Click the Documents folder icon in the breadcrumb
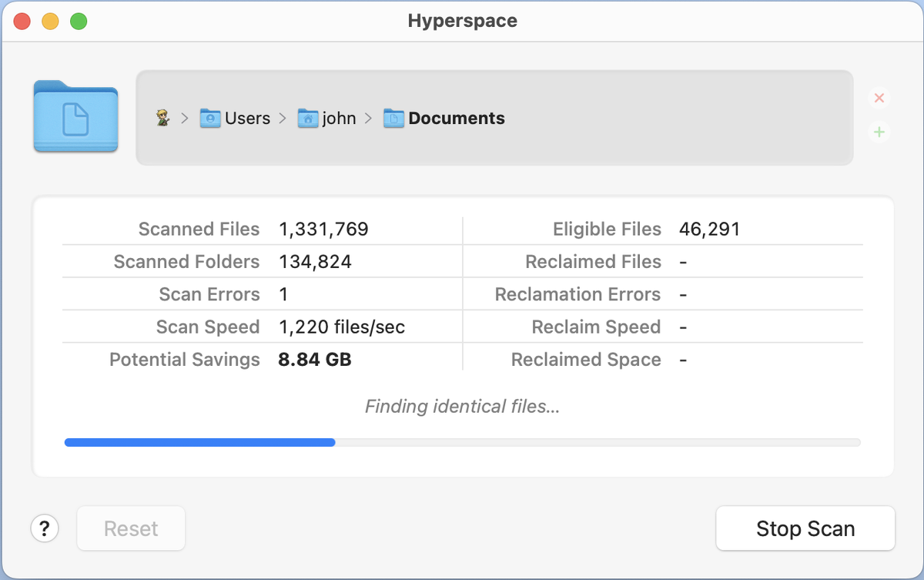The width and height of the screenshot is (924, 580). [393, 118]
